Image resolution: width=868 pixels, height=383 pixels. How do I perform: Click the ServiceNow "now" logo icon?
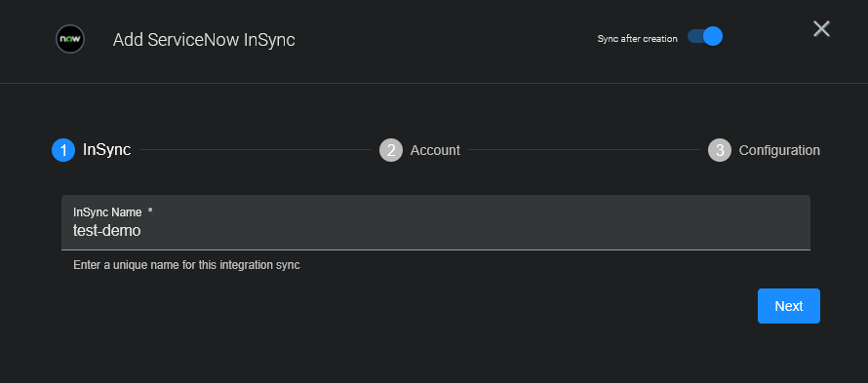tap(70, 39)
